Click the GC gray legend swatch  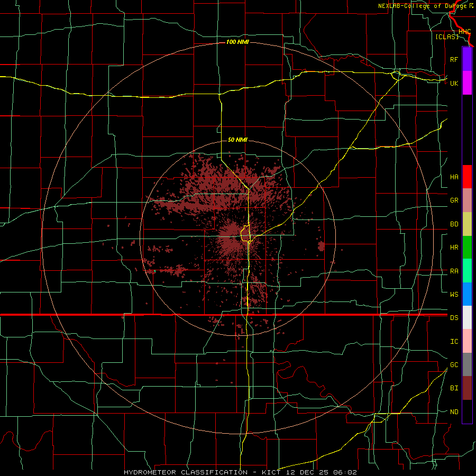pos(467,364)
